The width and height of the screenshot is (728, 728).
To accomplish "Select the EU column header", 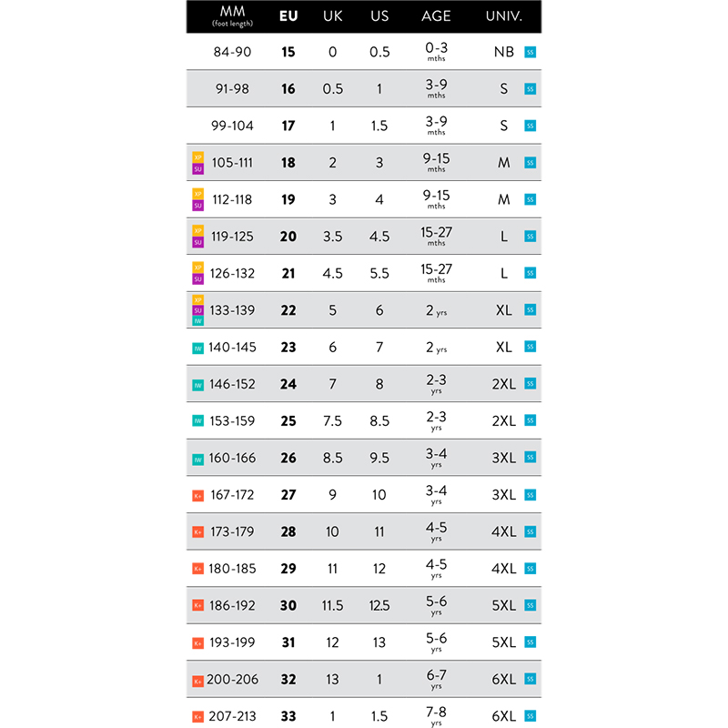I will coord(288,16).
